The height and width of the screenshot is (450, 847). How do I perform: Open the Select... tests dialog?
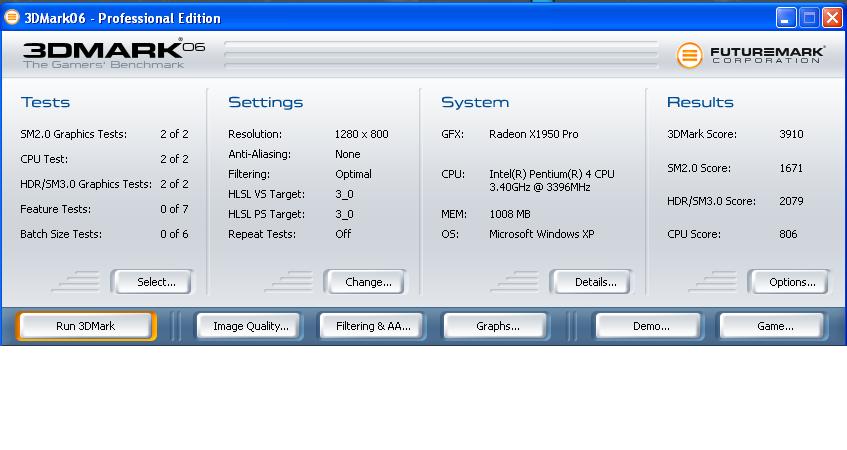point(152,282)
